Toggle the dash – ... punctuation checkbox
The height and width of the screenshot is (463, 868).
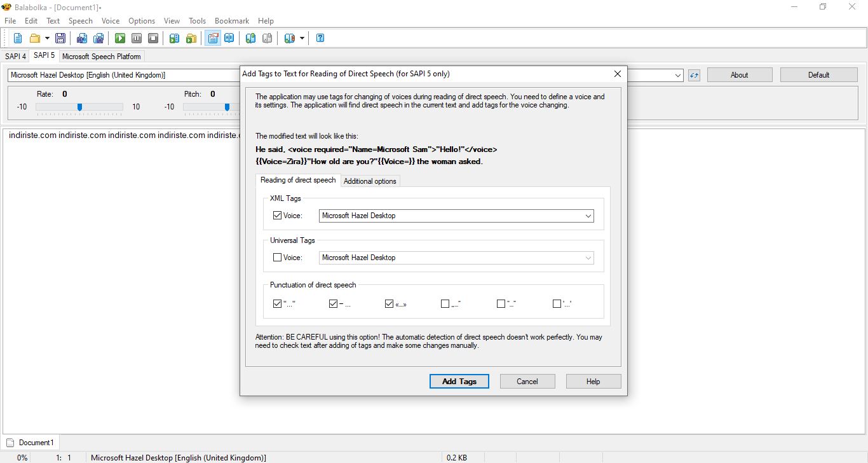[333, 304]
